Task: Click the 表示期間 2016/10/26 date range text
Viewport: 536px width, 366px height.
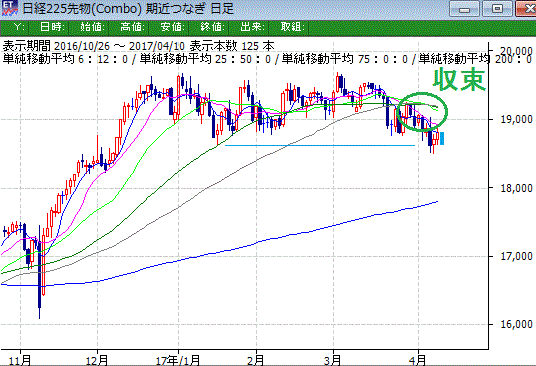Action: click(94, 46)
